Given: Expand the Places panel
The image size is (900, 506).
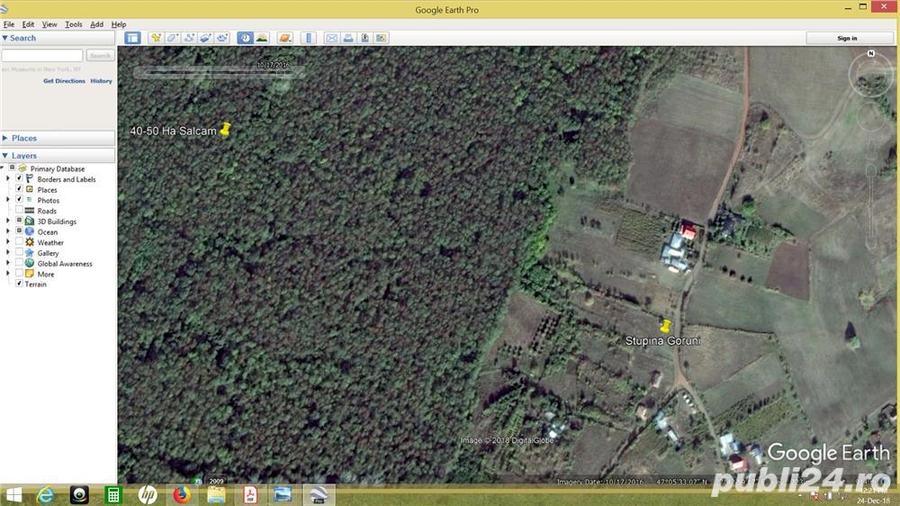Looking at the screenshot, I should (x=6, y=138).
